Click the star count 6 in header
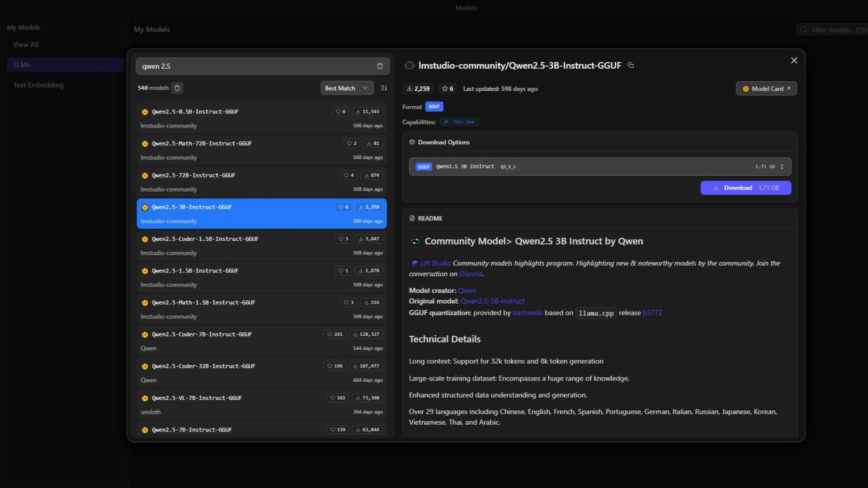The width and height of the screenshot is (868, 488). click(x=448, y=89)
